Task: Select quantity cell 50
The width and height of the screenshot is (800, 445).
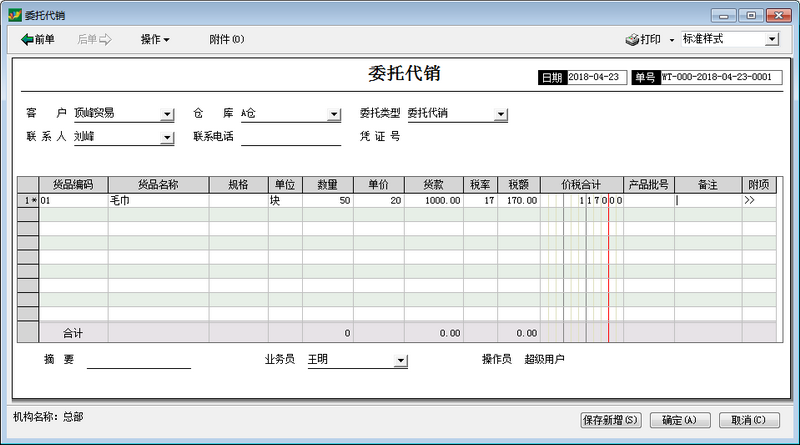Action: [328, 201]
